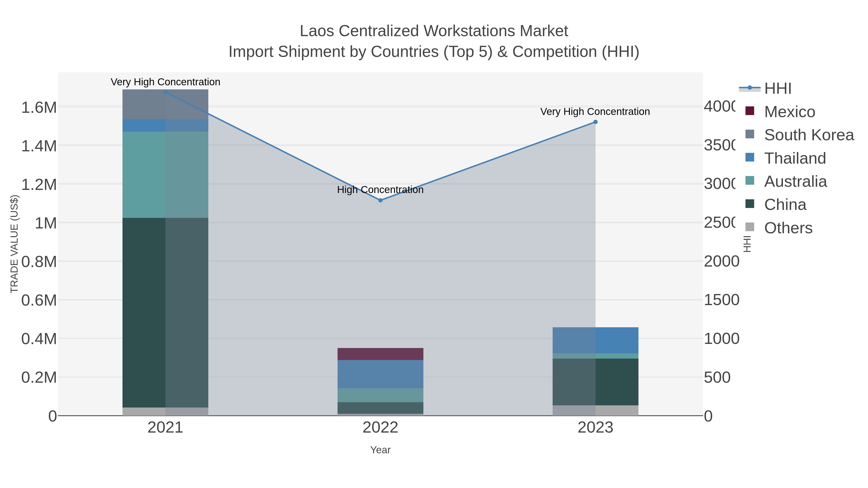This screenshot has width=868, height=488.
Task: Click the 2023 Others bar segment
Action: 595,411
